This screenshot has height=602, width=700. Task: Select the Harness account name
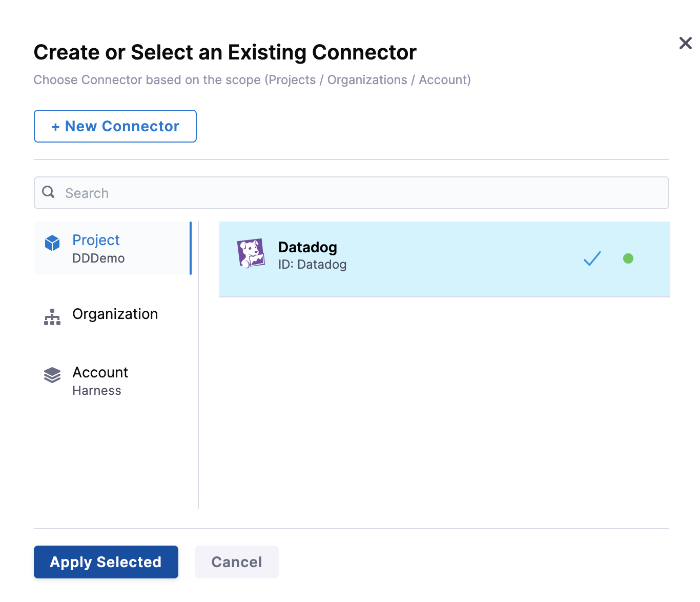tap(97, 391)
